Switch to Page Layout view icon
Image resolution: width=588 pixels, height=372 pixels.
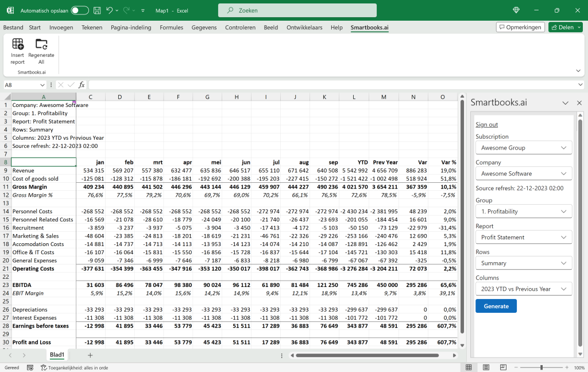click(x=486, y=367)
